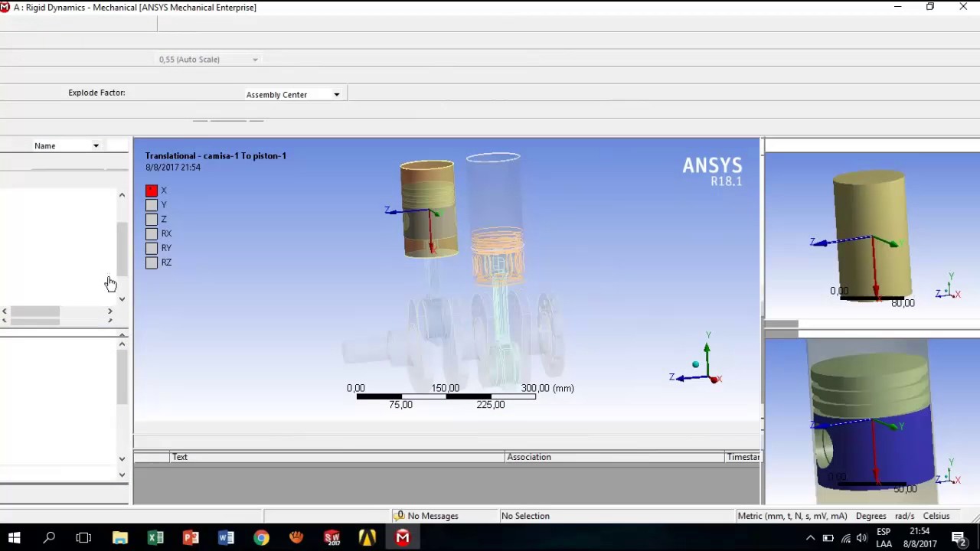Click the cyan isometric ball on main triad
Viewport: 980px width, 551px height.
[695, 365]
